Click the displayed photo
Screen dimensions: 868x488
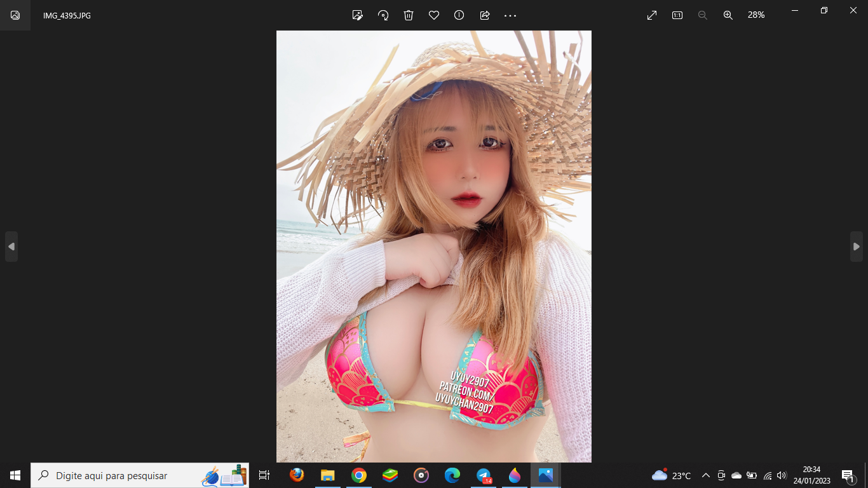(x=434, y=247)
